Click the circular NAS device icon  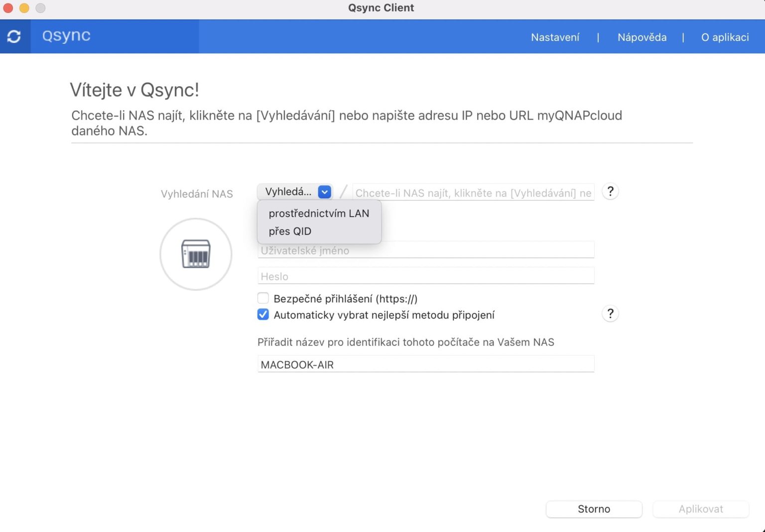click(x=196, y=254)
